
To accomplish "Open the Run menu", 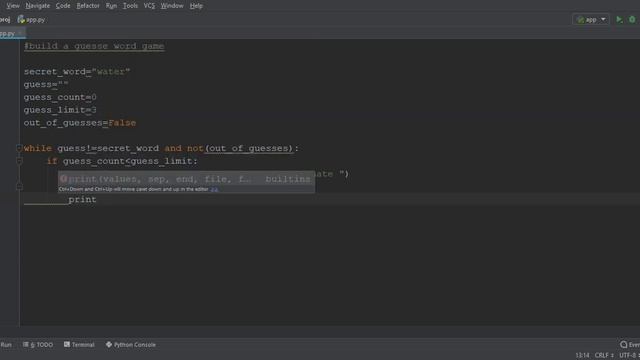I will 111,6.
